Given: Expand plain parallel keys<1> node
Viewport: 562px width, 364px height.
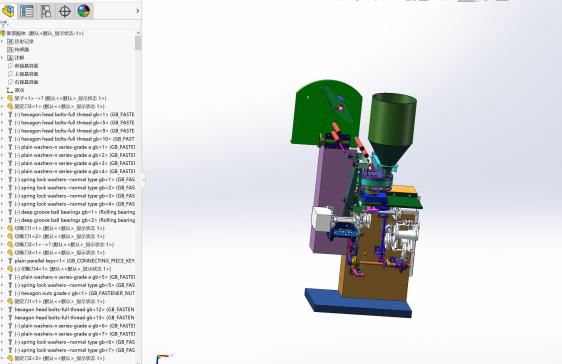Looking at the screenshot, I should click(x=2, y=261).
